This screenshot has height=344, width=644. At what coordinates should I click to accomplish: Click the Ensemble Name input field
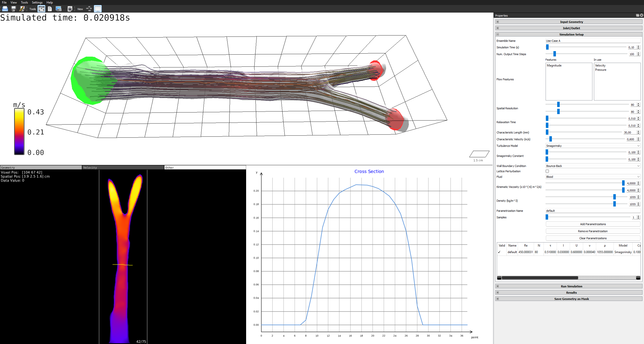coord(592,41)
